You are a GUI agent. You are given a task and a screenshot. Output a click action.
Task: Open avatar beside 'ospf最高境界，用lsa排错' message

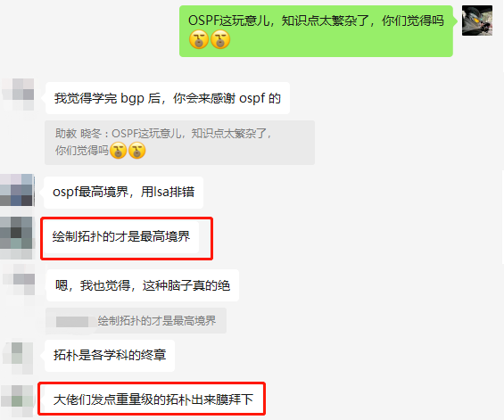click(x=17, y=190)
